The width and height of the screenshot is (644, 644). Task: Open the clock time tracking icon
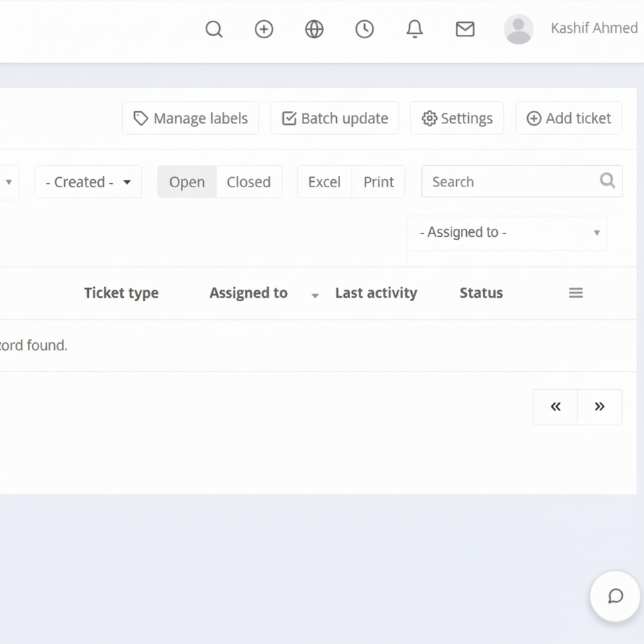pyautogui.click(x=364, y=30)
